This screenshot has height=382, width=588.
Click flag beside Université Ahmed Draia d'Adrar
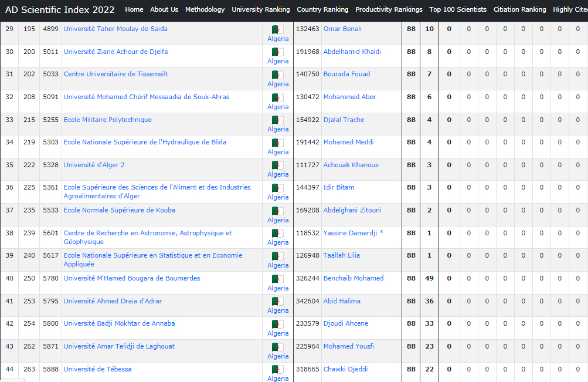coord(277,302)
